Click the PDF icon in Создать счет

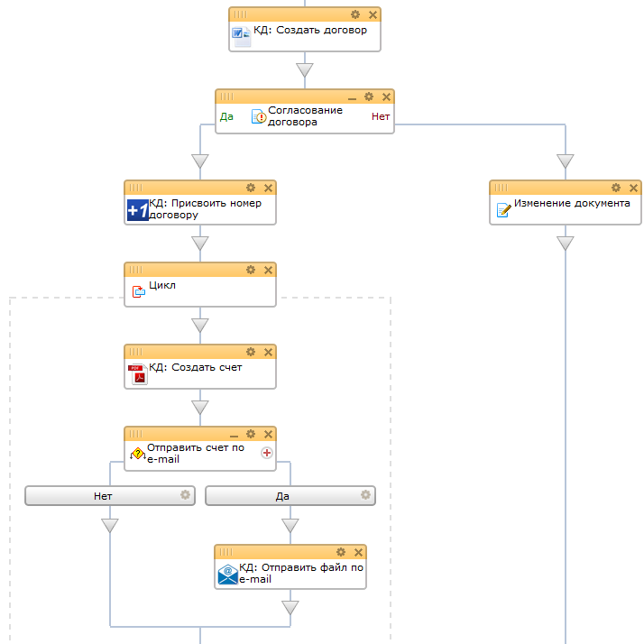point(137,374)
